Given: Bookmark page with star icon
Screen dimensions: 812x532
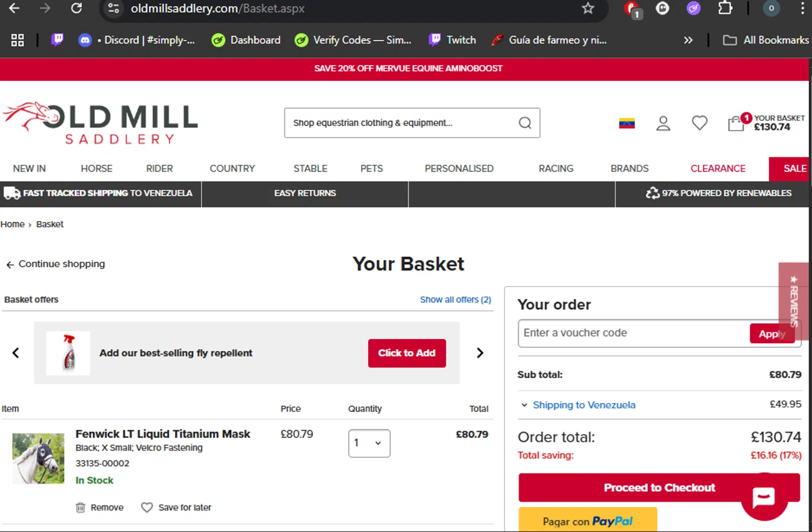Looking at the screenshot, I should [588, 8].
